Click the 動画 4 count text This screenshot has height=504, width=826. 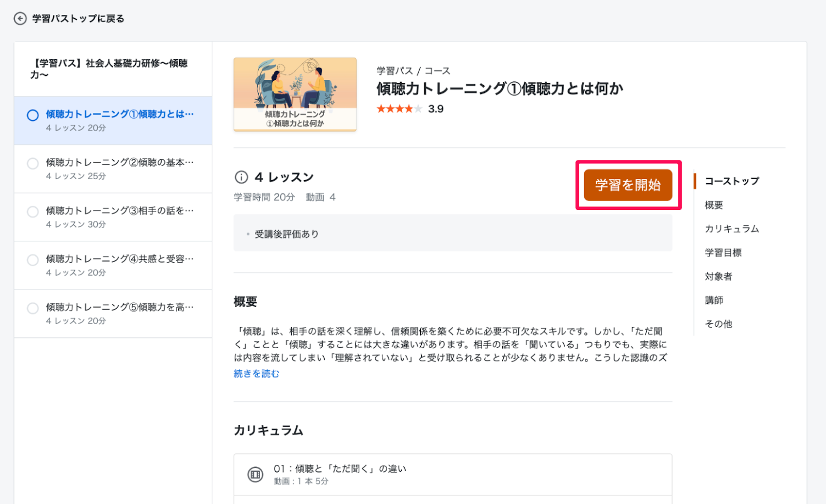(x=321, y=197)
